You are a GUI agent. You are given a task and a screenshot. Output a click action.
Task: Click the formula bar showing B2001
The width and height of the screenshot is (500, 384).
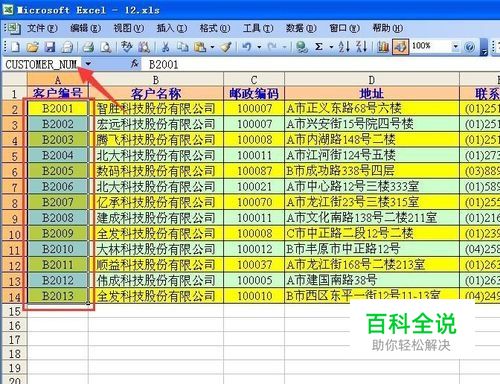click(320, 64)
